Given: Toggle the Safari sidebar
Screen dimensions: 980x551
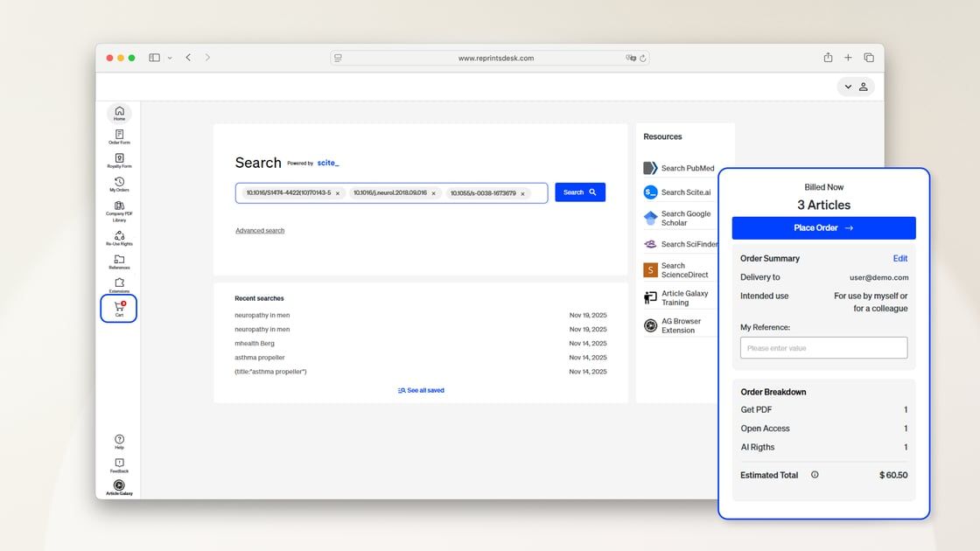Looking at the screenshot, I should 154,58.
